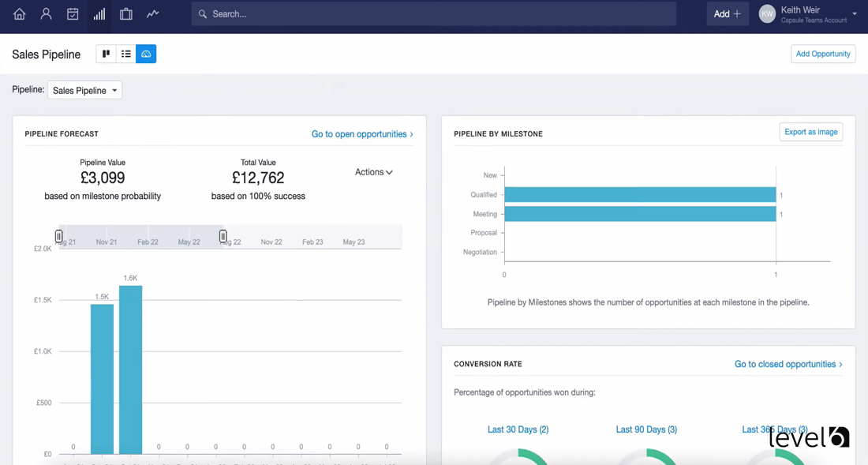
Task: Expand the Actions dropdown
Action: coord(373,172)
